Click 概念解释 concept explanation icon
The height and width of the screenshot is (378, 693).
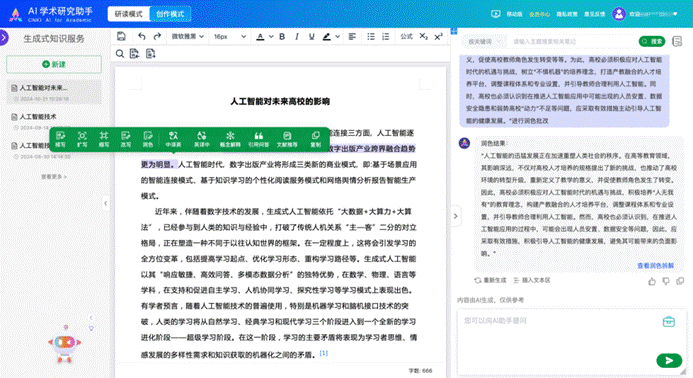point(230,139)
